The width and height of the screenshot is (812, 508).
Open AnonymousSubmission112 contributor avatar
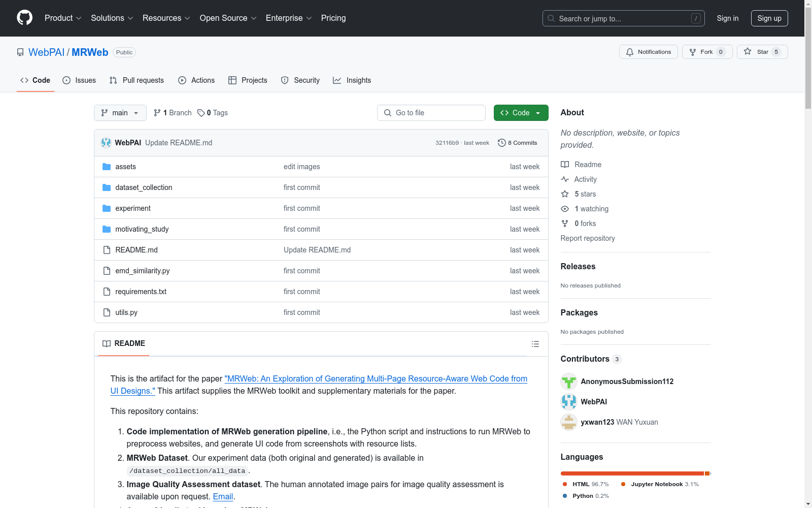point(569,382)
